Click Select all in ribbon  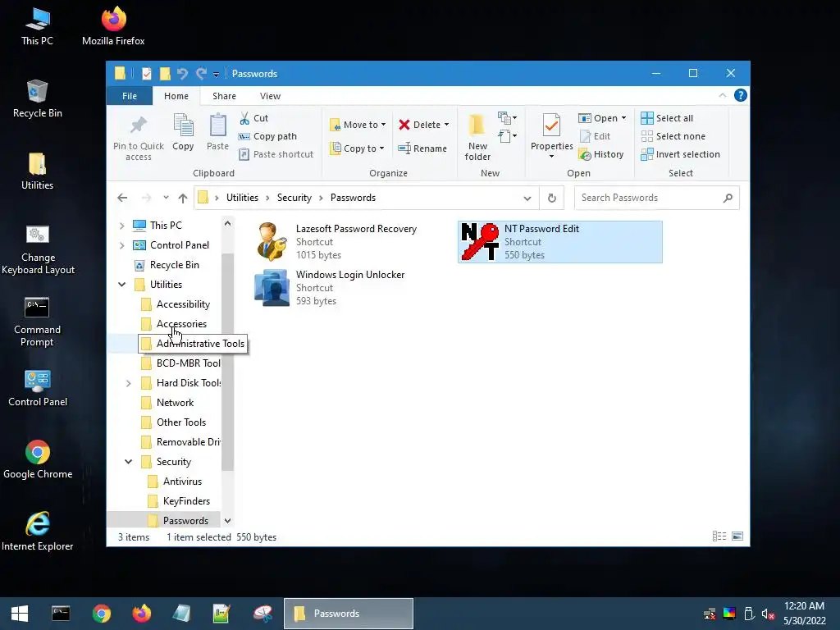[667, 118]
